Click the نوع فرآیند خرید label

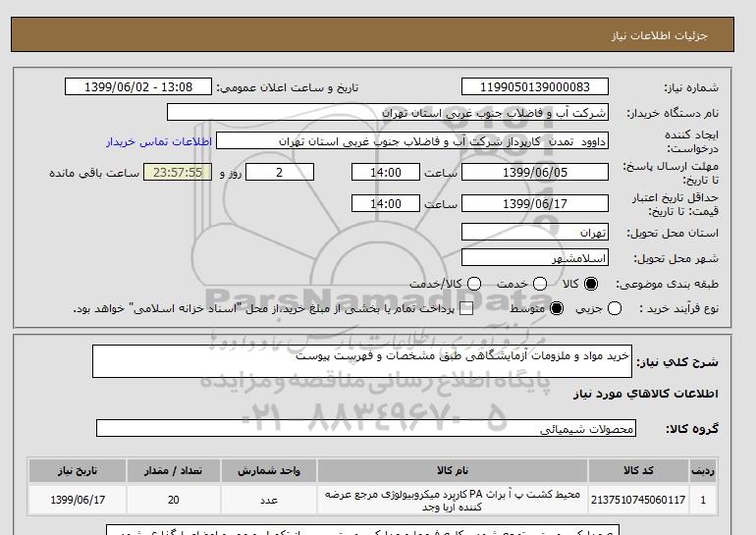[678, 308]
